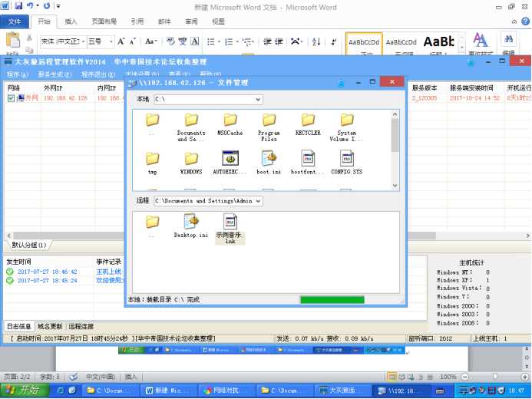Open the 文件 tab in Word

15,21
